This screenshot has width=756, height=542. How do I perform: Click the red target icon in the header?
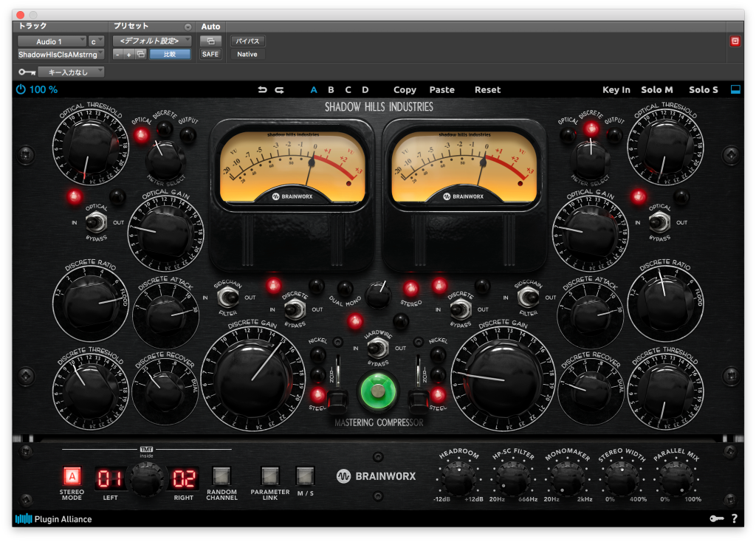735,41
